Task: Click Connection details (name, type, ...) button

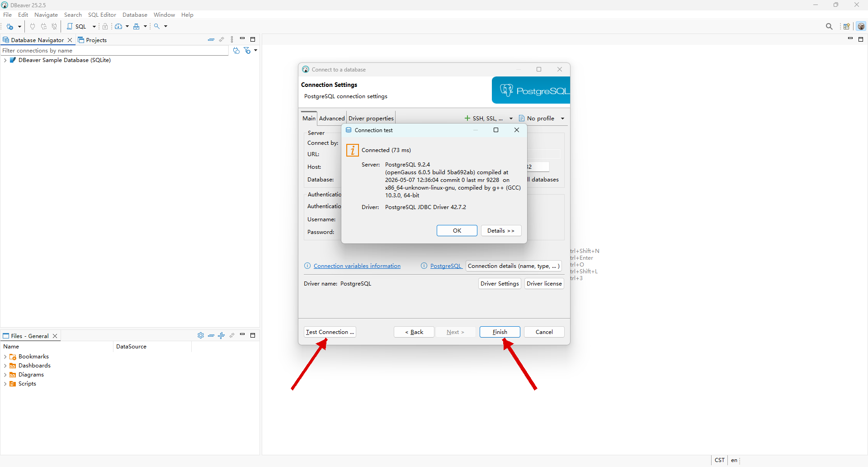Action: point(514,266)
